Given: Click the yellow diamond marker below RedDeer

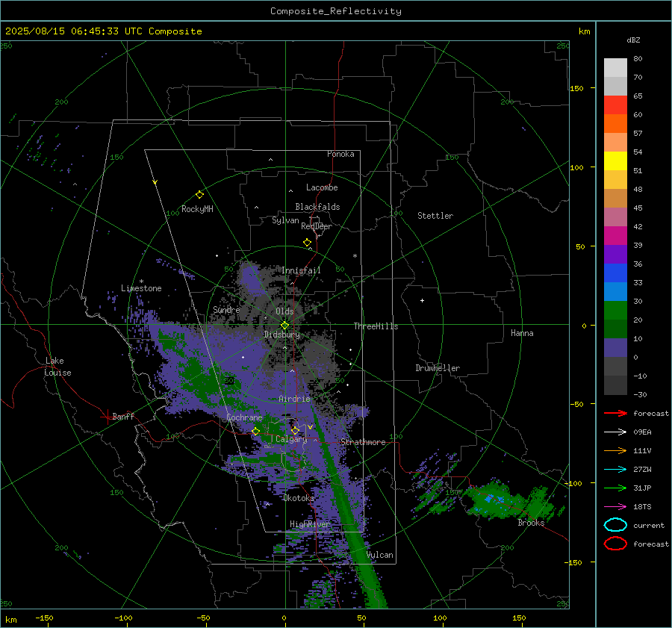Looking at the screenshot, I should 308,243.
